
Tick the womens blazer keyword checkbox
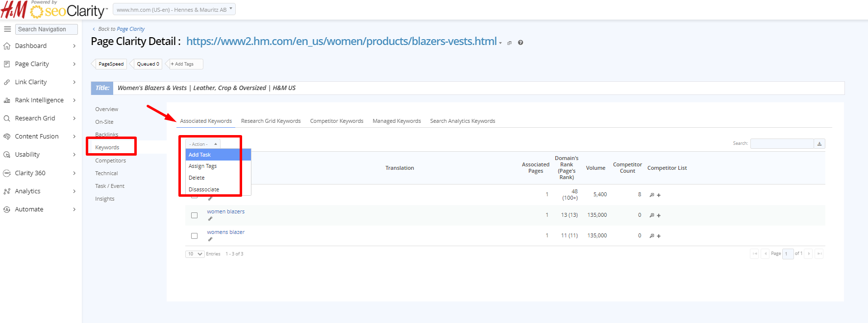tap(195, 236)
